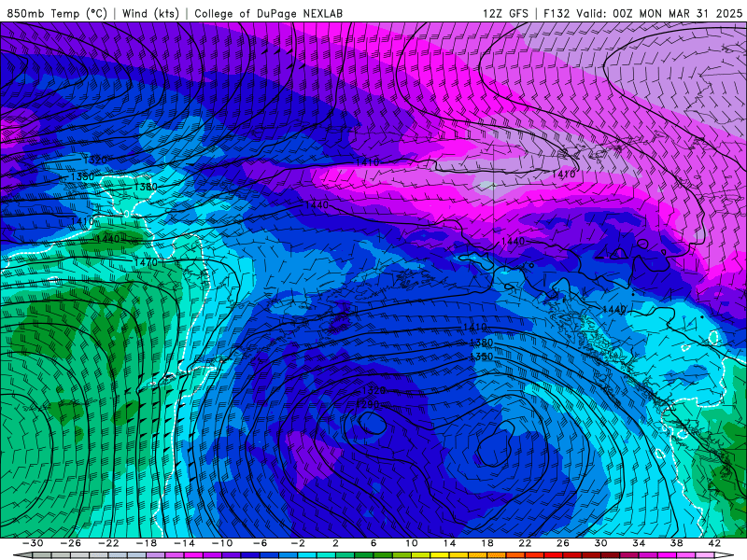This screenshot has width=747, height=560.
Task: Click the '-26' colorbar scale label
Action: point(71,543)
